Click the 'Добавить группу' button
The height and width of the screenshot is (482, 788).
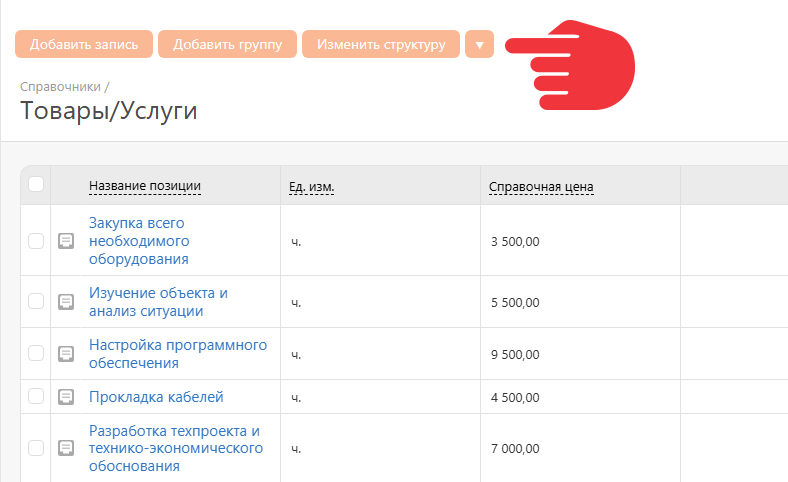pyautogui.click(x=227, y=44)
